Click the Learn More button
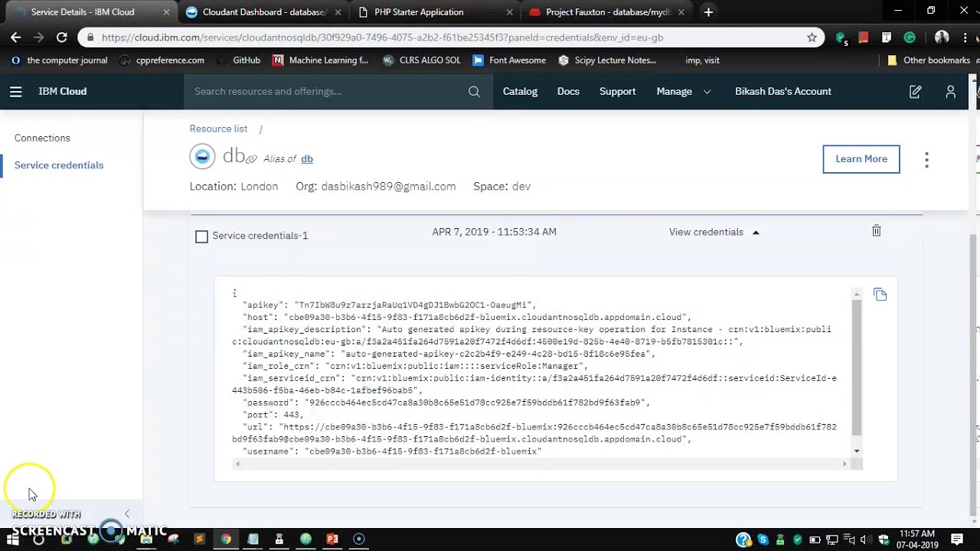Viewport: 980px width, 551px height. 861,159
